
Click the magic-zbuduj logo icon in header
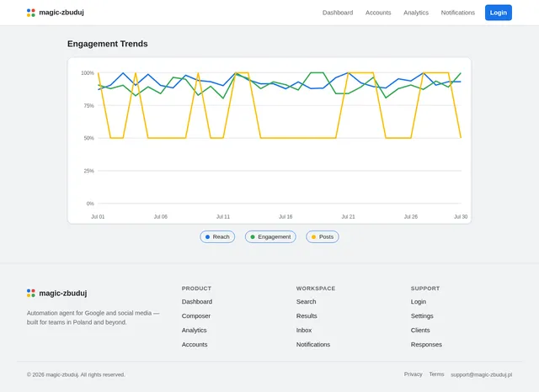[x=31, y=13]
